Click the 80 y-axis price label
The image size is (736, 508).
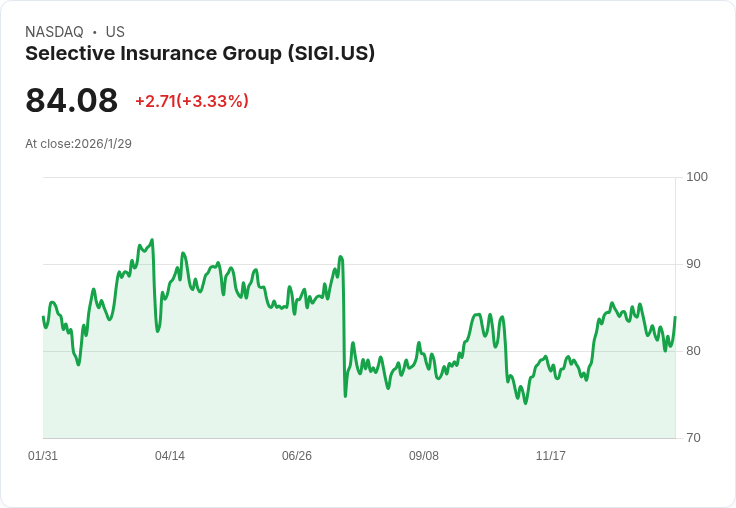click(x=693, y=351)
